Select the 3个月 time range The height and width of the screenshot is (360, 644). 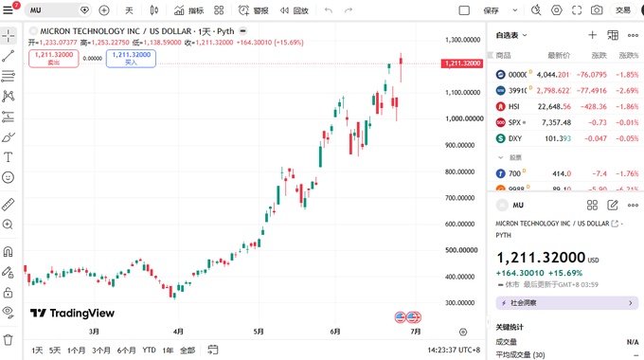pos(101,351)
